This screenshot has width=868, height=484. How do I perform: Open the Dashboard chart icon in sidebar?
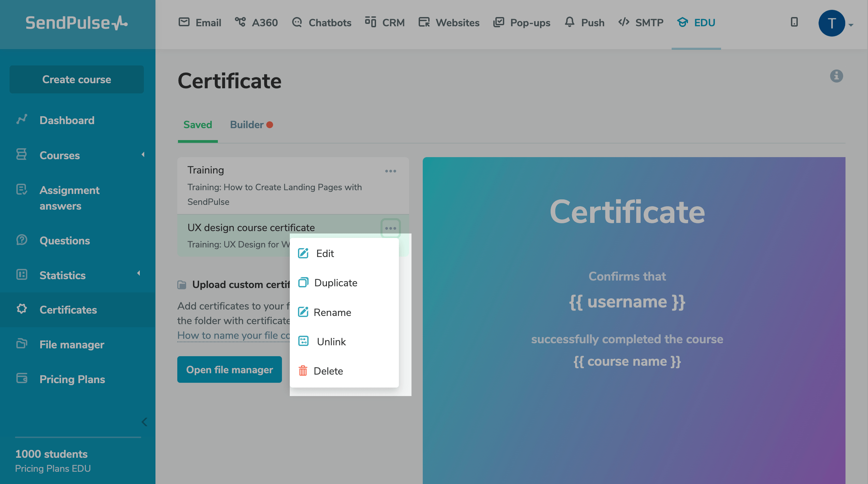pos(22,120)
